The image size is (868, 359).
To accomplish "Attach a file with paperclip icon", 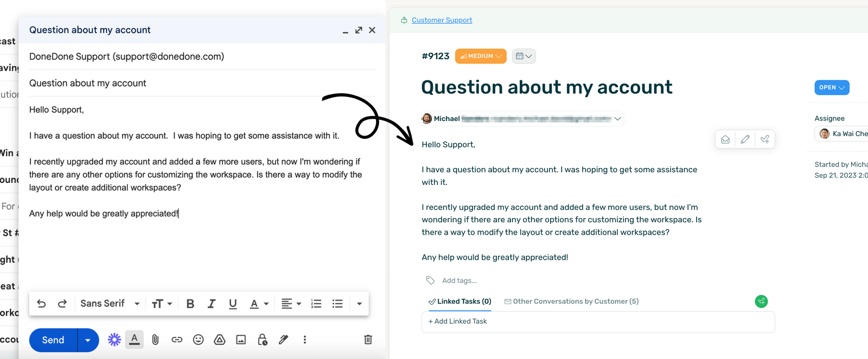I will tap(155, 339).
